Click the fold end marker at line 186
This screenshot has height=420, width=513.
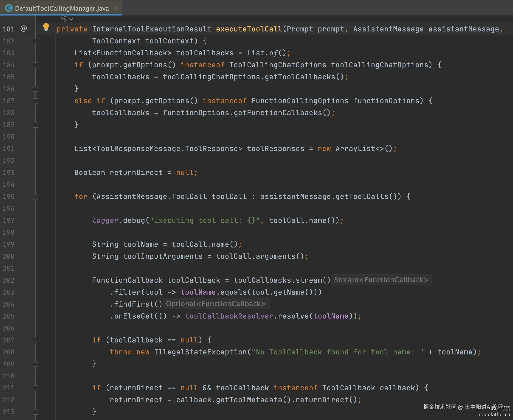[x=35, y=89]
